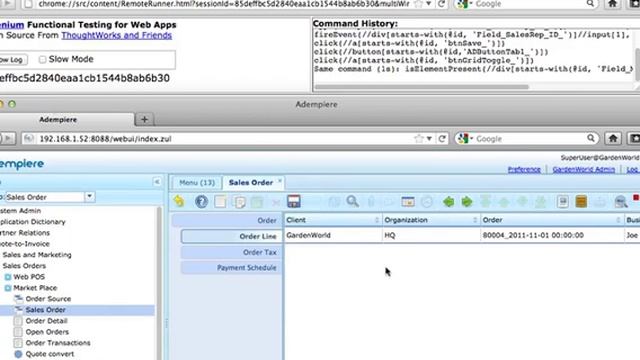
Task: Click the Report document toolbar icon
Action: tap(563, 201)
